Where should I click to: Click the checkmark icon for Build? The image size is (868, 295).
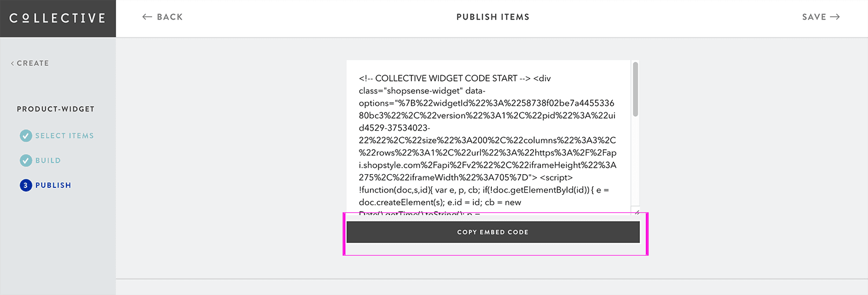point(25,161)
